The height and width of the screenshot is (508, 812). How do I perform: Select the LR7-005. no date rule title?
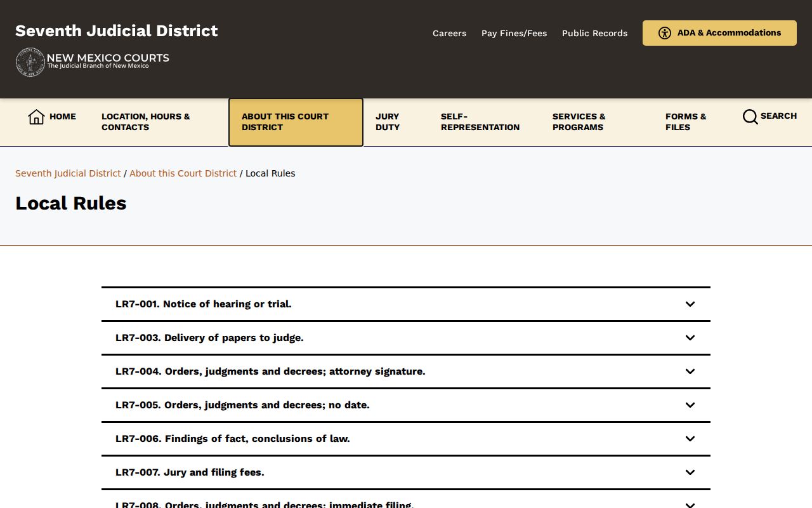(242, 405)
